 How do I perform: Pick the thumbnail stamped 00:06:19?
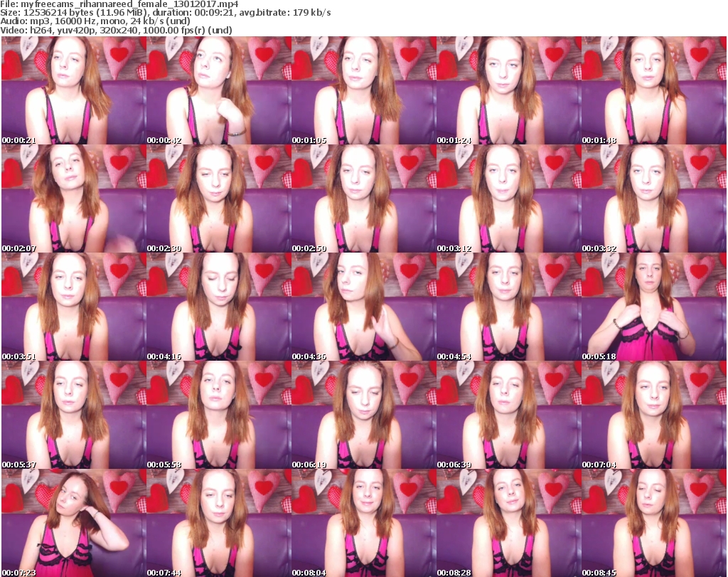pyautogui.click(x=364, y=415)
